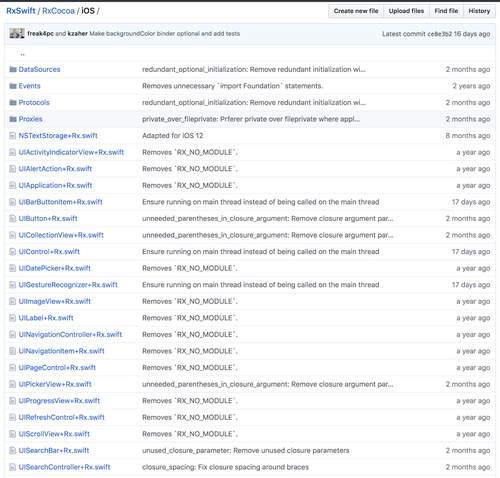Click the Protocols folder icon
The image size is (500, 478).
13,102
